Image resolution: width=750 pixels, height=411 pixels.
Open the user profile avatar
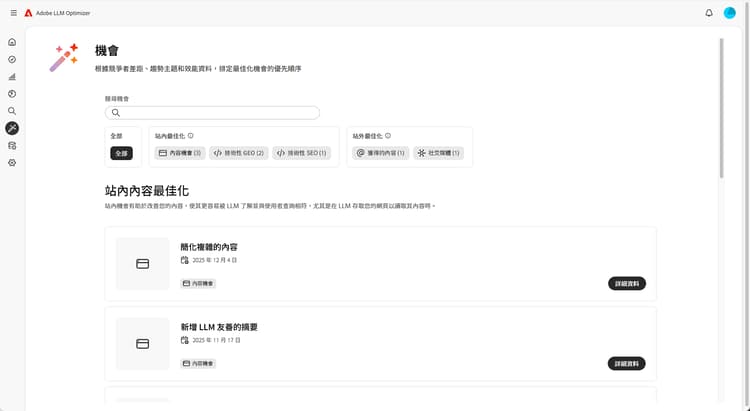(729, 13)
